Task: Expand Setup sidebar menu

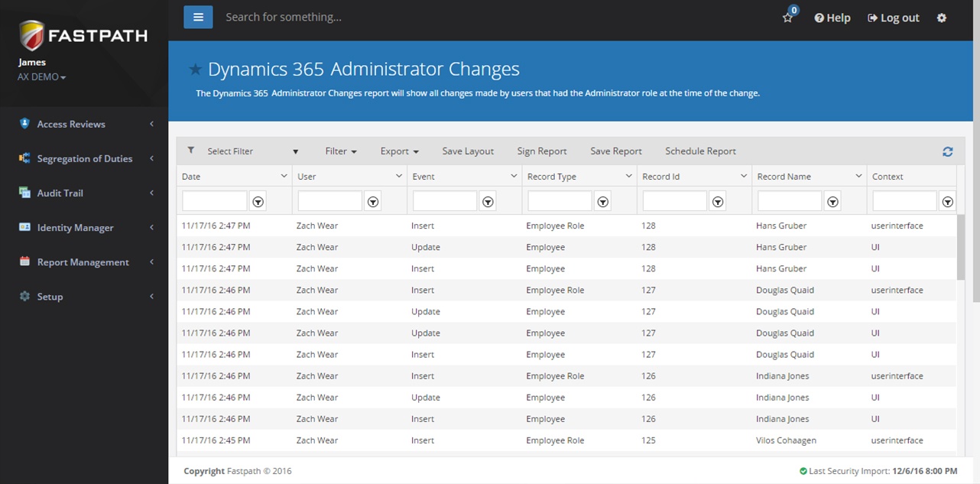Action: coord(84,296)
